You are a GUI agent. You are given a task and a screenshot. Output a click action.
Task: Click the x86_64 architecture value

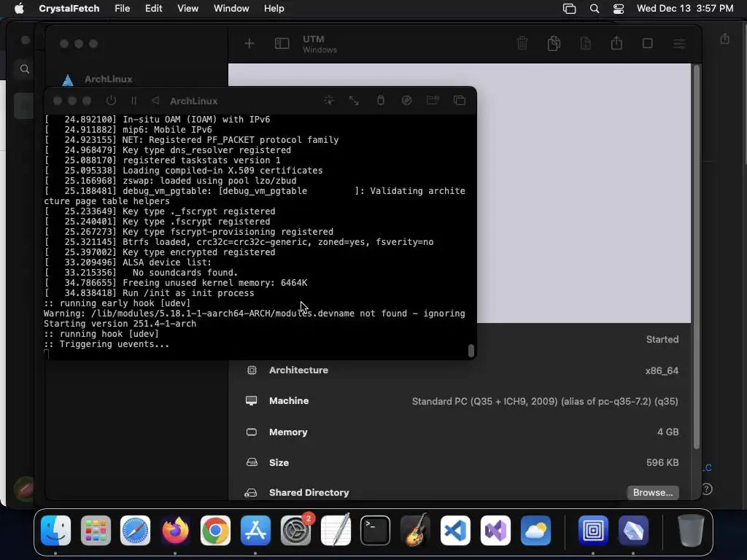coord(662,370)
